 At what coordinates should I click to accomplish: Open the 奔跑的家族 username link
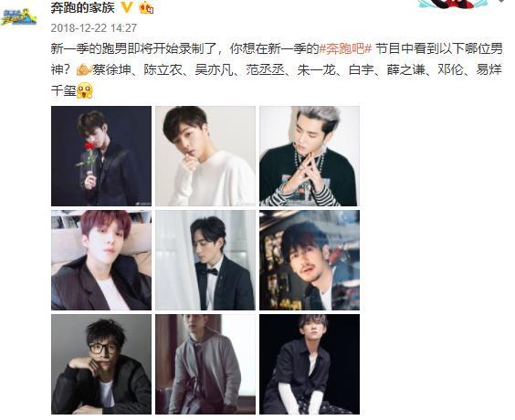pos(83,7)
